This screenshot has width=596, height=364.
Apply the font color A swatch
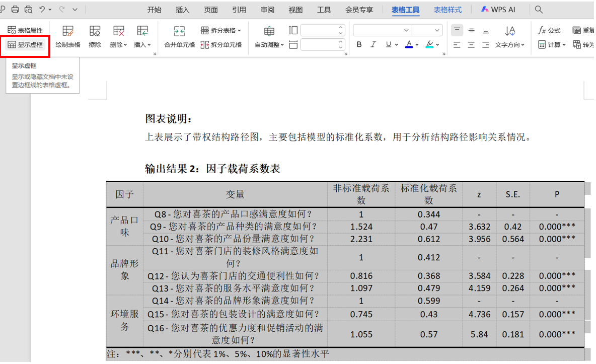409,44
